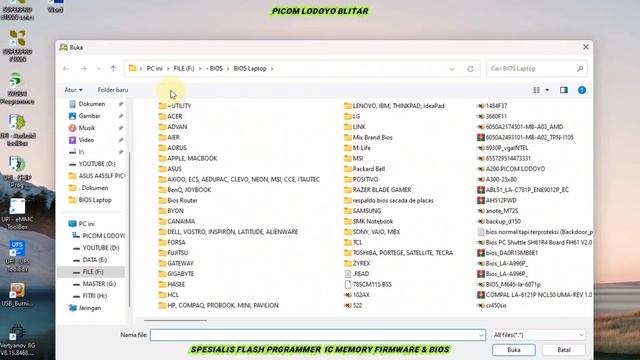
Task: Select BIOS_M645-la-6071p file
Action: [513, 284]
